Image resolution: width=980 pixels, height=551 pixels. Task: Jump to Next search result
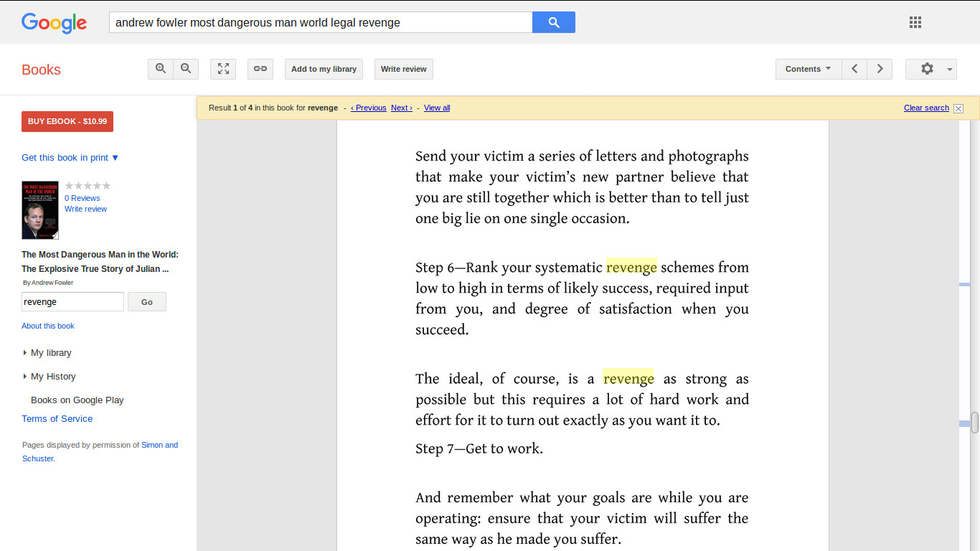tap(402, 108)
